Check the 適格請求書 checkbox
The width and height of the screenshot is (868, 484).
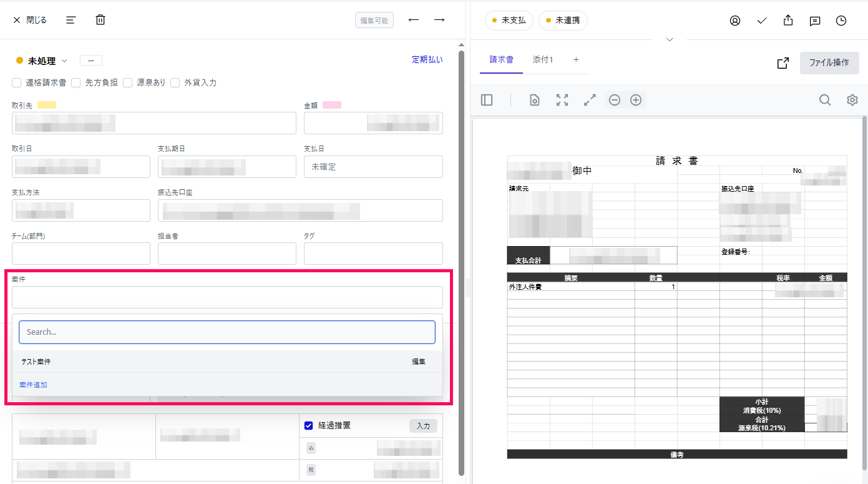tap(17, 82)
